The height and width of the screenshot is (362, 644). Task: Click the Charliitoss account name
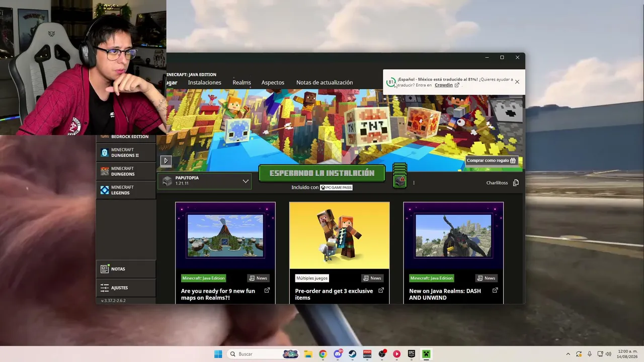497,183
